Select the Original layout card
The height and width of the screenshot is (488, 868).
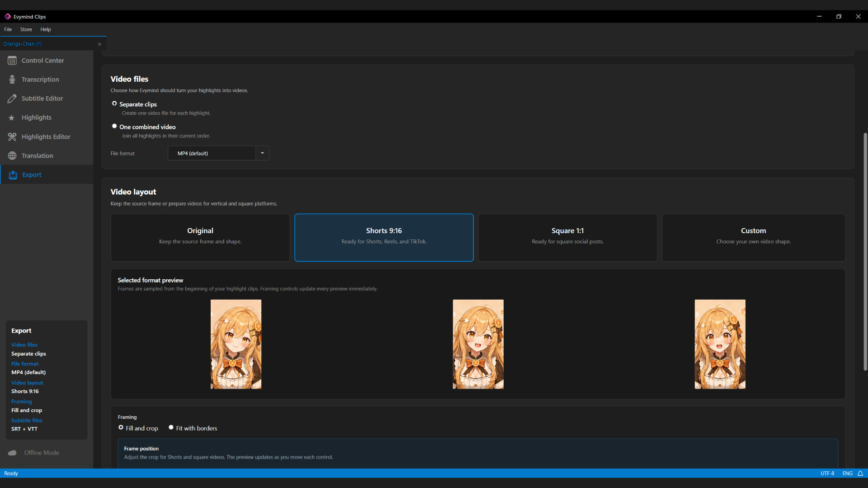200,238
